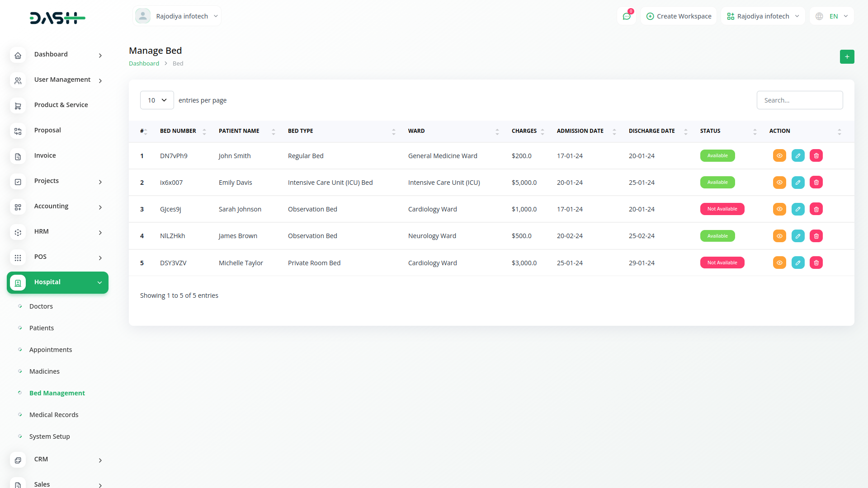Delete the Michelle Taylor bed record
Image resolution: width=868 pixels, height=488 pixels.
pos(816,263)
